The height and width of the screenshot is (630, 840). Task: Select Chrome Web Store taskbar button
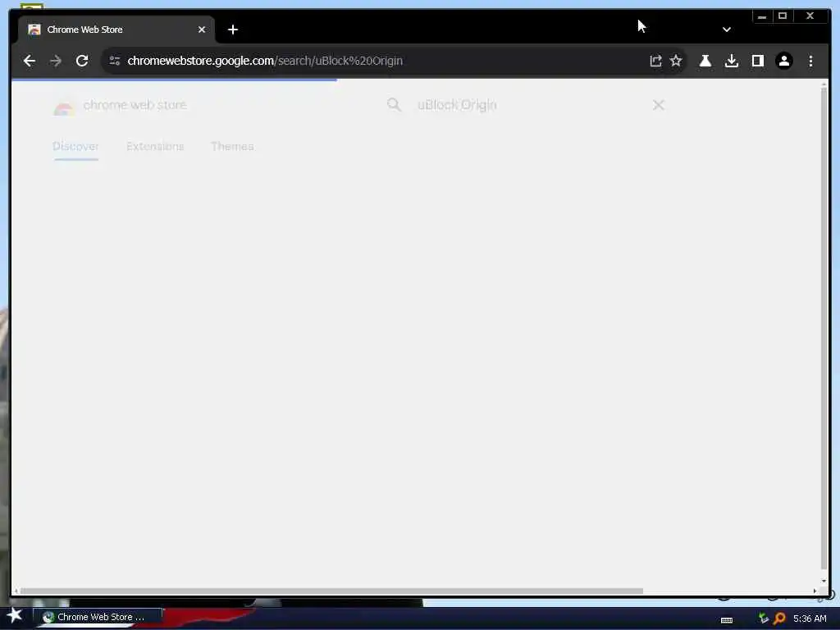[98, 617]
